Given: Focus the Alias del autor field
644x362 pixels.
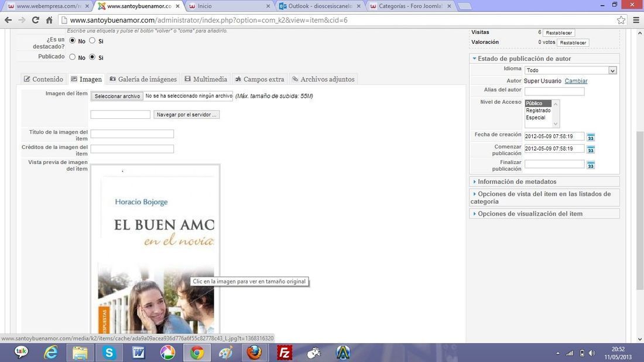Looking at the screenshot, I should [x=554, y=91].
